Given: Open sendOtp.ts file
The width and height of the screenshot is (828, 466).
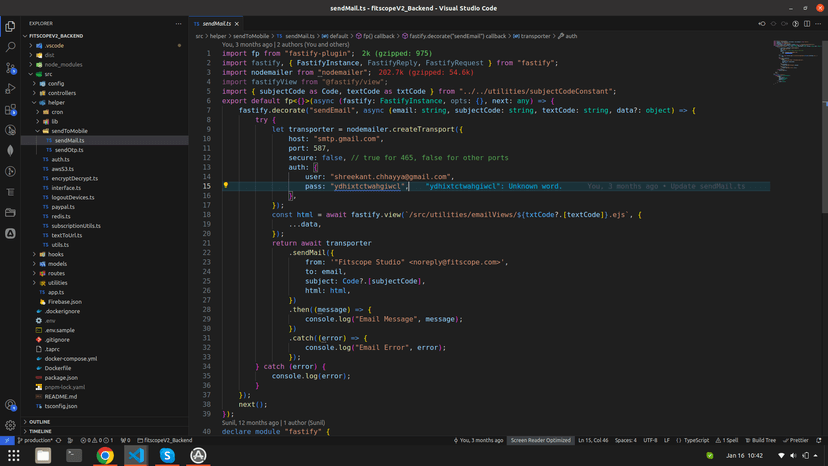Looking at the screenshot, I should [x=105, y=150].
